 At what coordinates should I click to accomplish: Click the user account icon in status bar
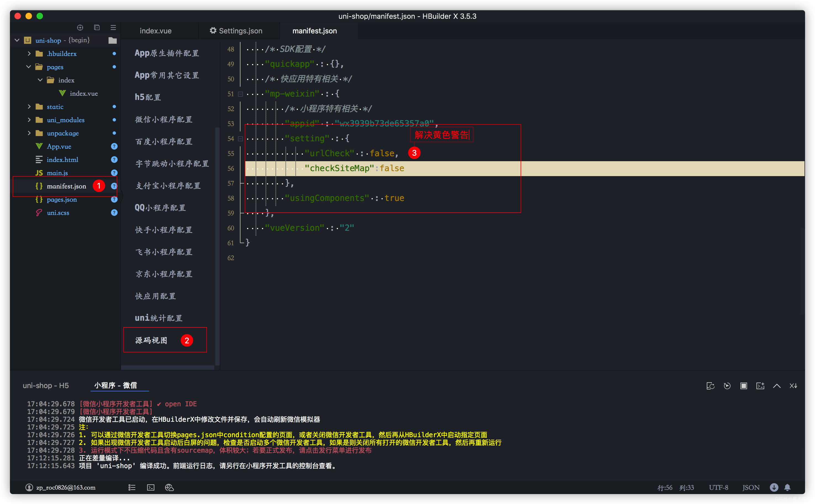point(29,487)
